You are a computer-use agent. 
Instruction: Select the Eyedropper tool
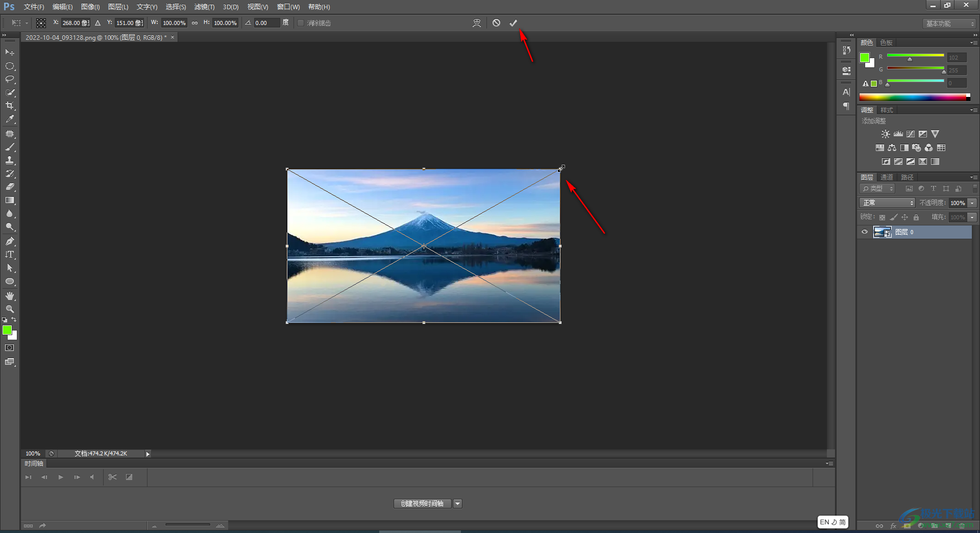10,119
